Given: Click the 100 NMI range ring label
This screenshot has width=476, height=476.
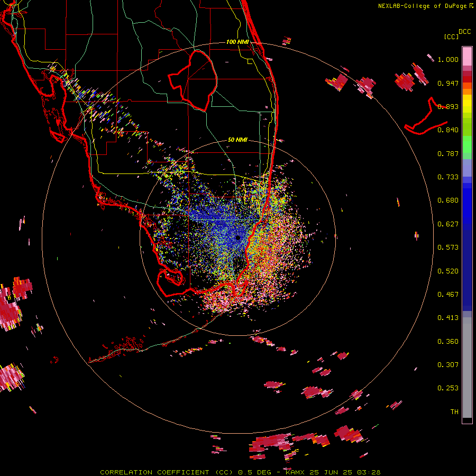Looking at the screenshot, I should pyautogui.click(x=237, y=42).
